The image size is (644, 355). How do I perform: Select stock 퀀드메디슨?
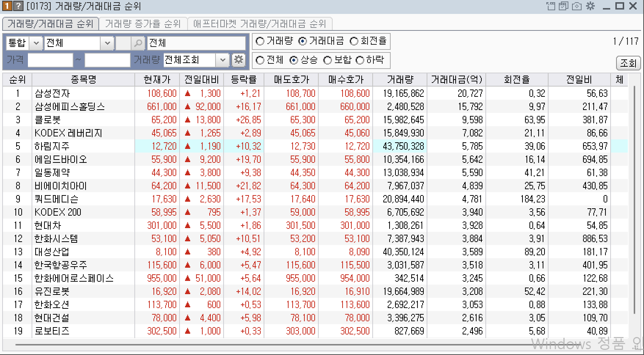pyautogui.click(x=57, y=199)
